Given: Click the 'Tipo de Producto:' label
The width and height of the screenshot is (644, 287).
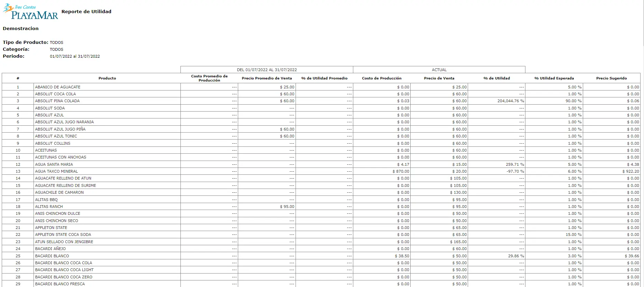Looking at the screenshot, I should coord(26,42).
